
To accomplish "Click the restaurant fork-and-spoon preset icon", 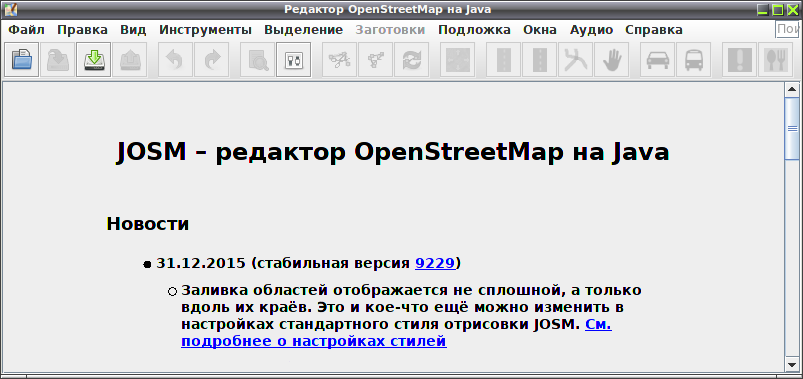I will point(775,59).
